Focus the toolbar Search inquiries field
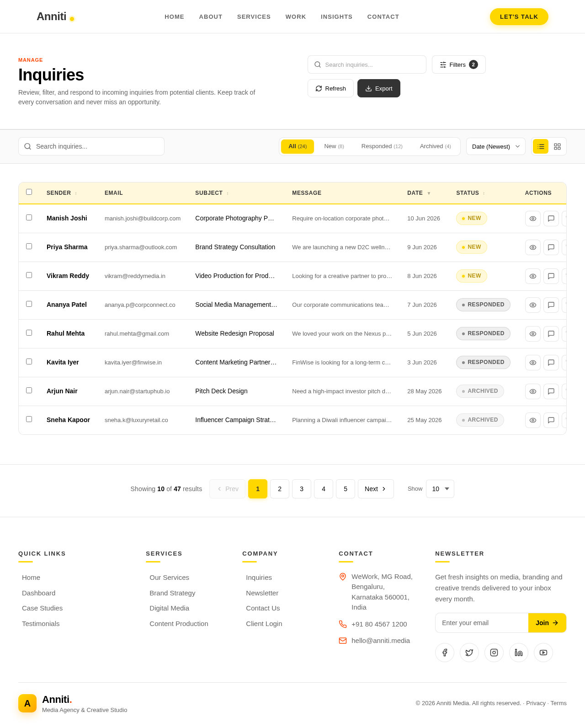The height and width of the screenshot is (728, 585). (91, 146)
